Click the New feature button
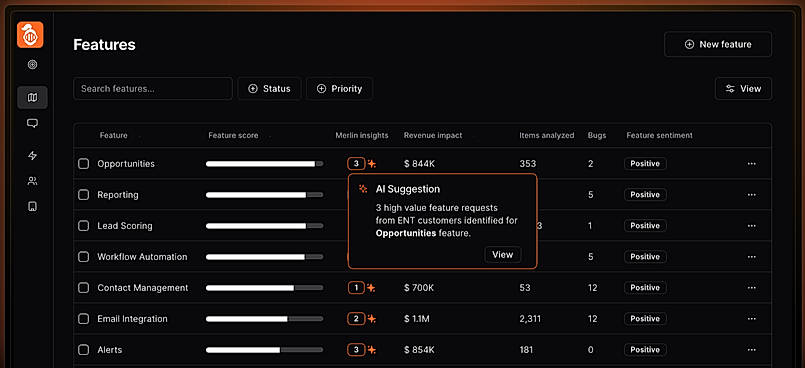Viewport: 805px width, 368px height. tap(718, 45)
